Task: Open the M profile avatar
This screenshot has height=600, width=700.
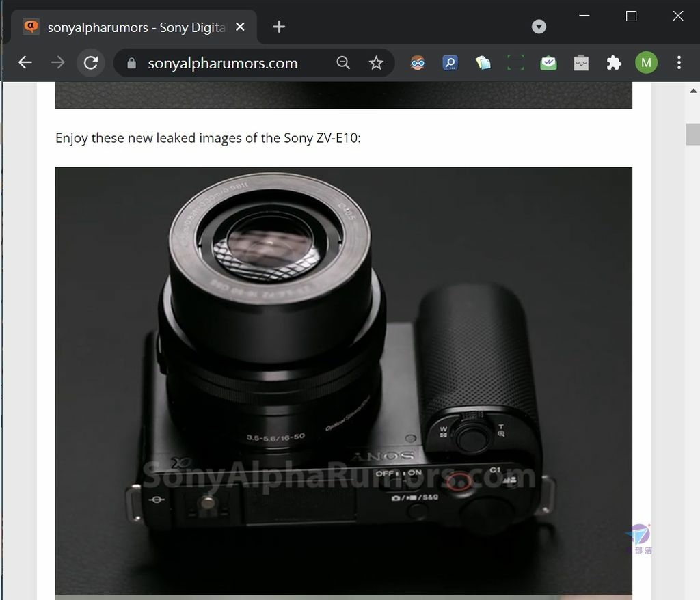Action: pyautogui.click(x=646, y=62)
